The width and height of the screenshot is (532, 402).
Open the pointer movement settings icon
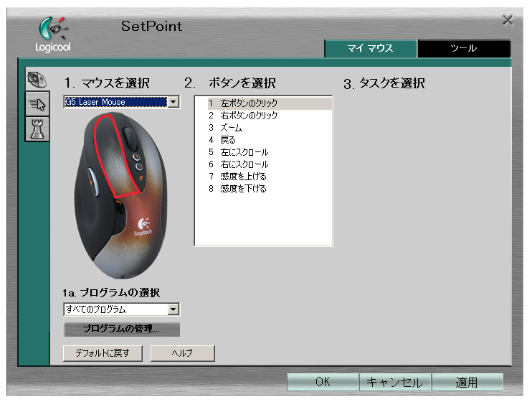pyautogui.click(x=37, y=105)
